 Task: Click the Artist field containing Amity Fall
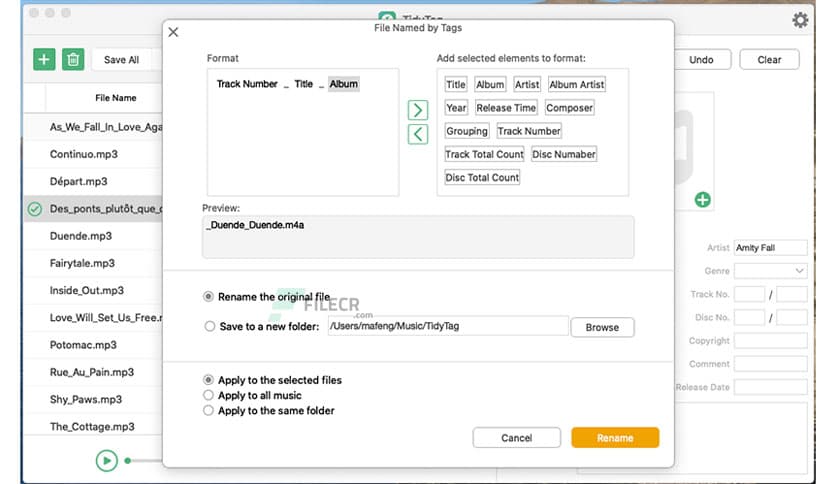coord(770,248)
